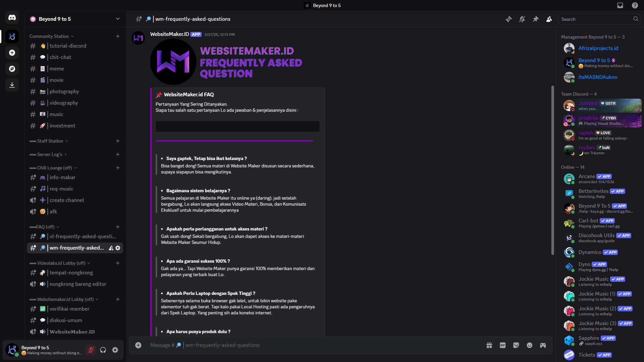Add a new server
Viewport: 644px width, 362px height.
(12, 53)
